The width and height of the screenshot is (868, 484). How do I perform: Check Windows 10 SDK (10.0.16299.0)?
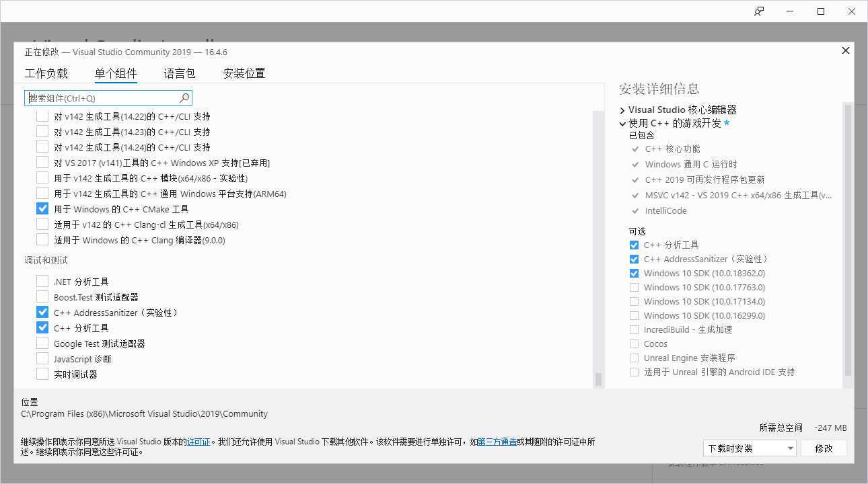pyautogui.click(x=634, y=315)
